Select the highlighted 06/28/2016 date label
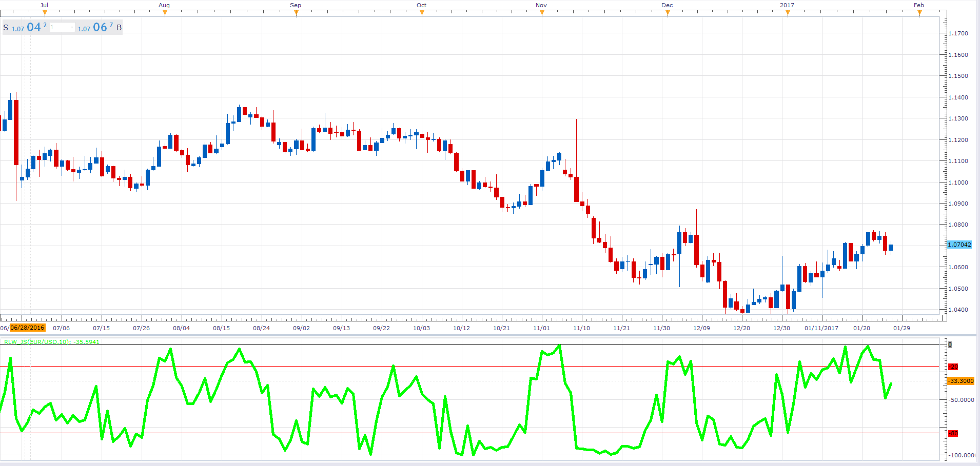This screenshot has height=466, width=980. [x=27, y=328]
